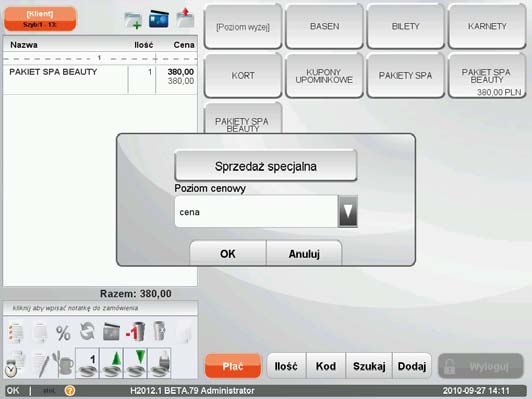Cancel the dialog with Anuluj
This screenshot has height=399, width=532.
[304, 253]
